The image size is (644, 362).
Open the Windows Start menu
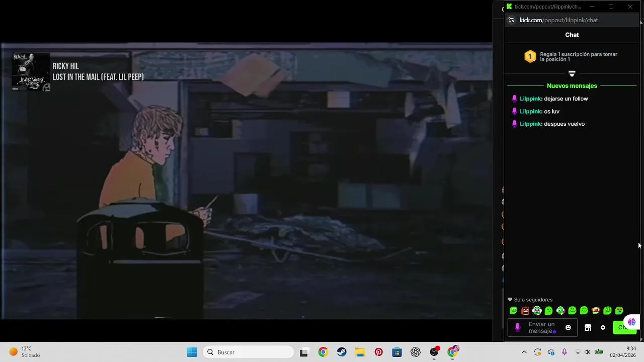(x=192, y=352)
